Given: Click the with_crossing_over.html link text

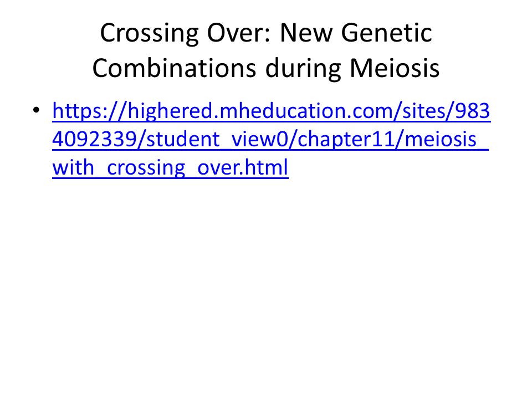Looking at the screenshot, I should tap(170, 167).
